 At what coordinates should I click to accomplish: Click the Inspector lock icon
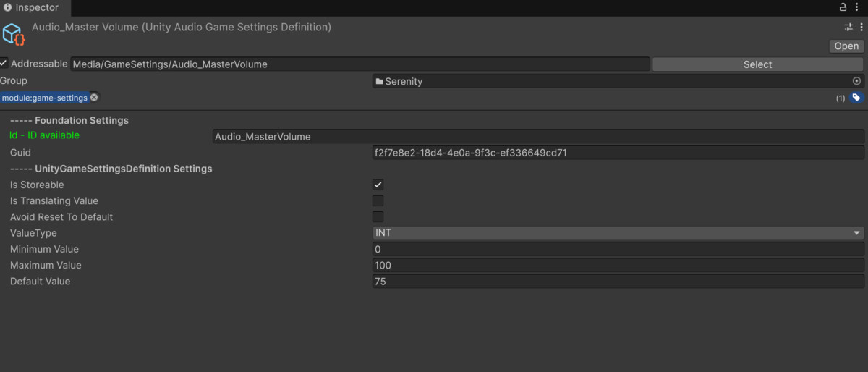pyautogui.click(x=843, y=7)
